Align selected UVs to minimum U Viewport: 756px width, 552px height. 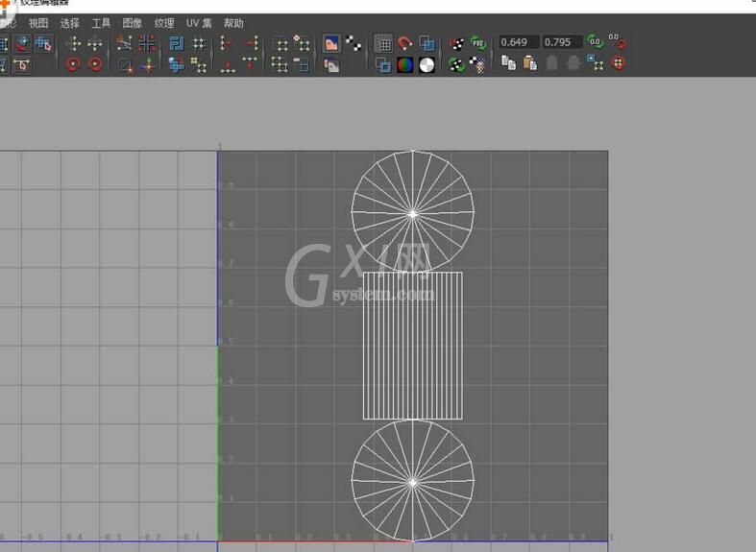point(228,44)
